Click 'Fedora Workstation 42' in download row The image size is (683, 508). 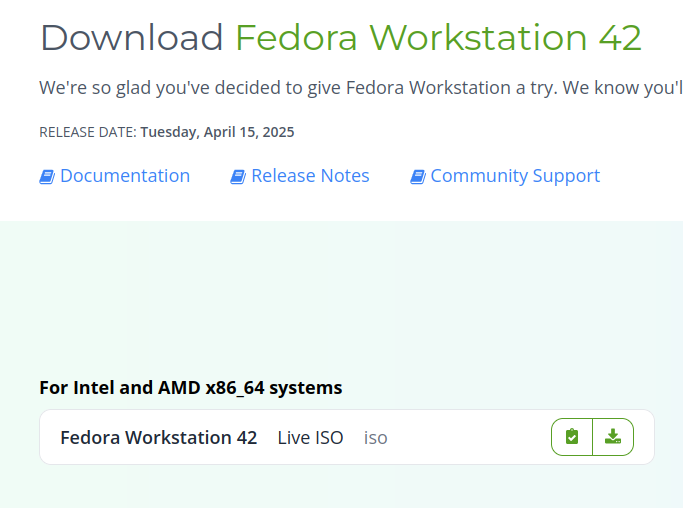click(x=158, y=438)
